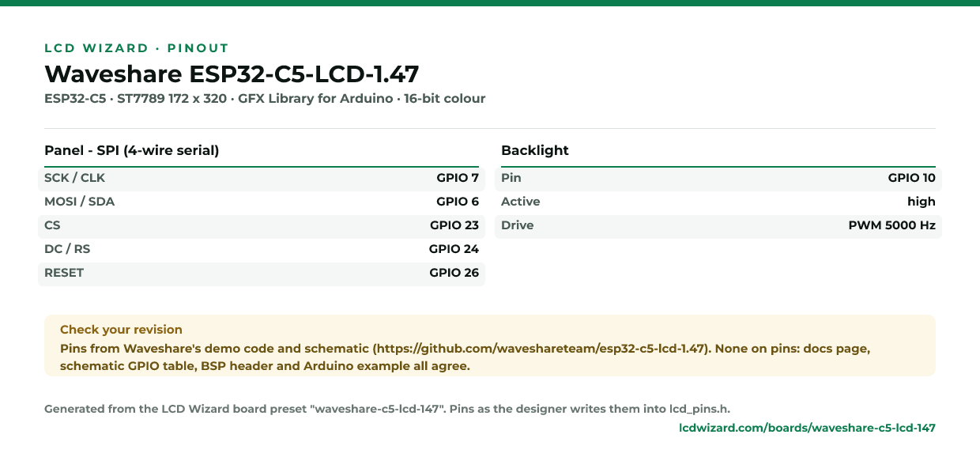Click the GitHub waveshareteam URL in notice
The height and width of the screenshot is (457, 980).
pos(539,349)
